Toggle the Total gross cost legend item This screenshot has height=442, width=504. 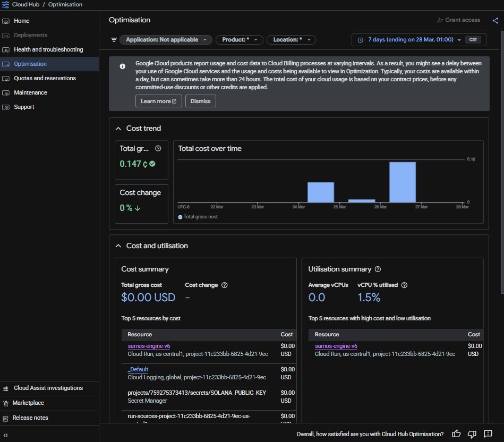pos(198,217)
